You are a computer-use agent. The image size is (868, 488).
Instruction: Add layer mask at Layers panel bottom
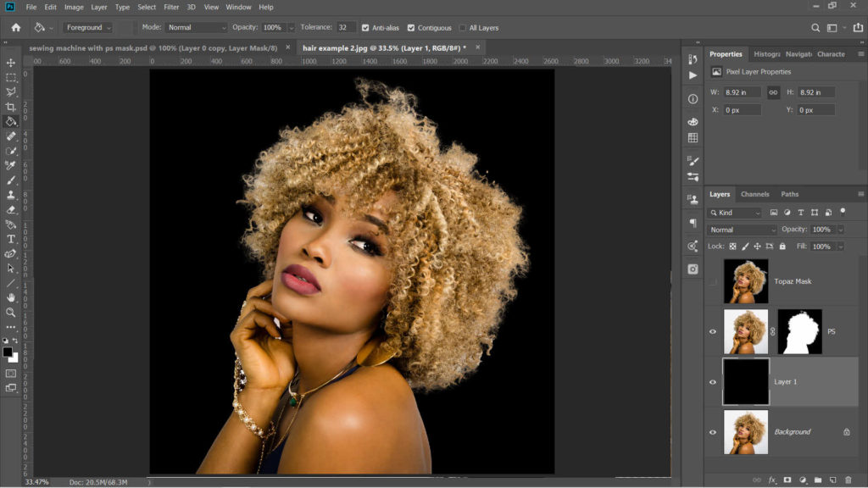[x=787, y=480]
